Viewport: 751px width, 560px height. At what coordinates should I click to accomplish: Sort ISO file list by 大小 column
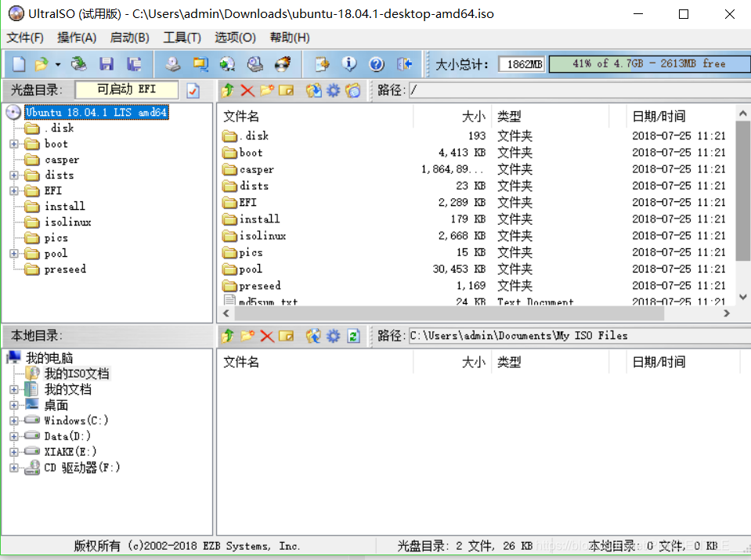[x=453, y=116]
